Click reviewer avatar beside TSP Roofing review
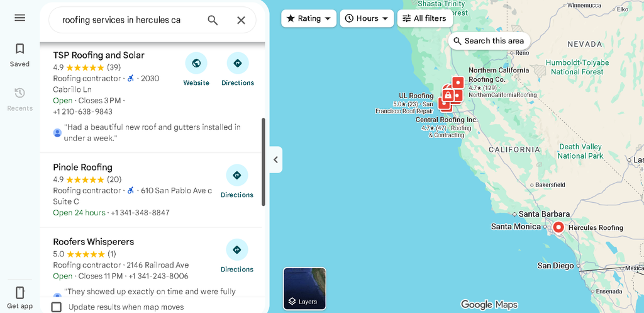 tap(57, 132)
